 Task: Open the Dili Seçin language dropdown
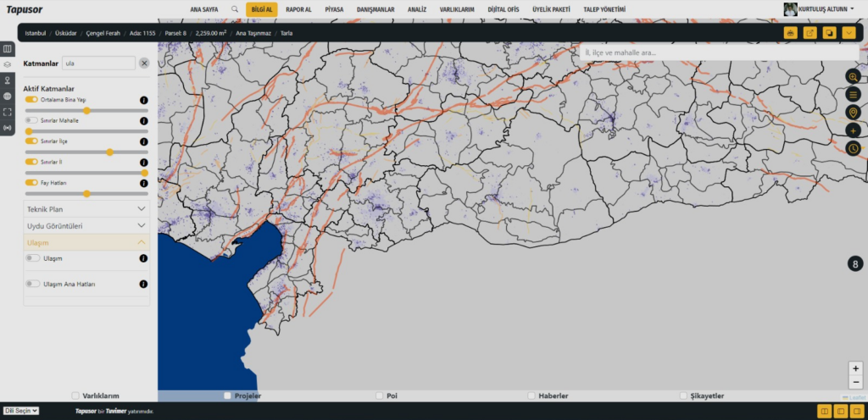click(x=21, y=411)
